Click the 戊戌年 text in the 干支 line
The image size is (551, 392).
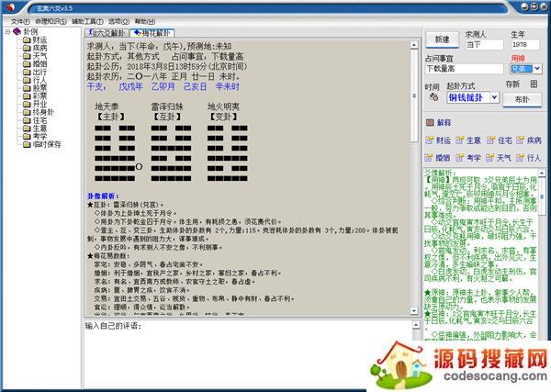130,86
